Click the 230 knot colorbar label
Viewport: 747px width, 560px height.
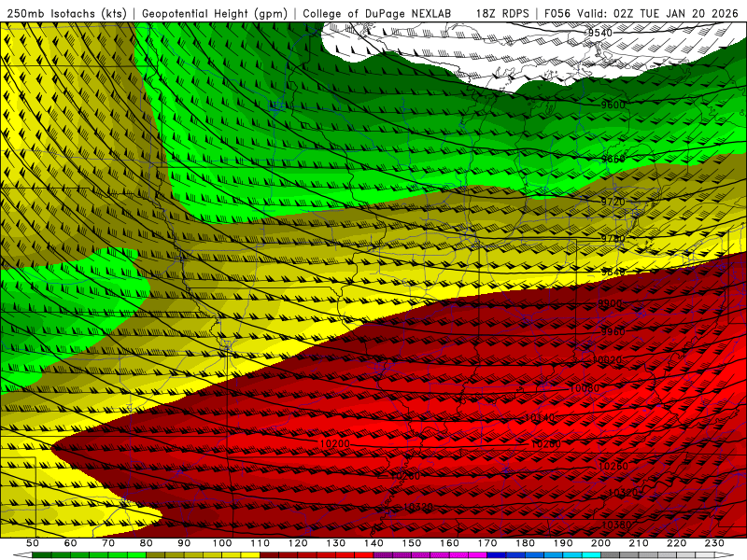[x=714, y=543]
